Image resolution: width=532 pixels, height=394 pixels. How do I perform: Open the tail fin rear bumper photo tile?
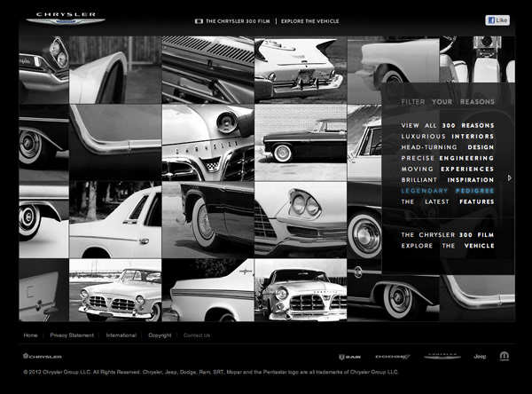(x=301, y=69)
